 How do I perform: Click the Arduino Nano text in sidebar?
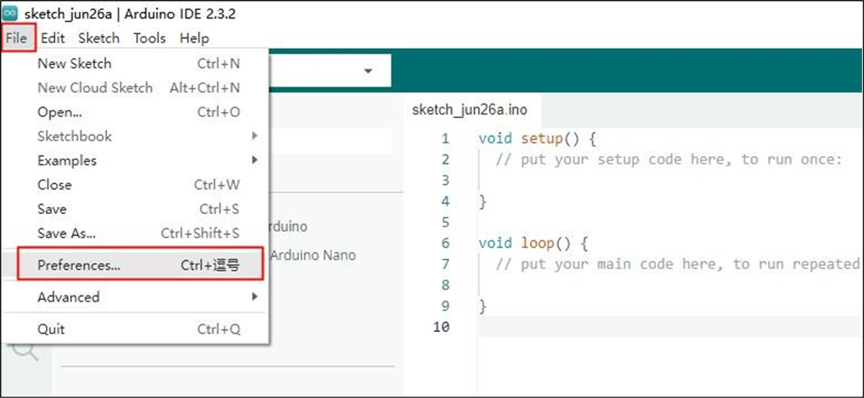click(314, 255)
